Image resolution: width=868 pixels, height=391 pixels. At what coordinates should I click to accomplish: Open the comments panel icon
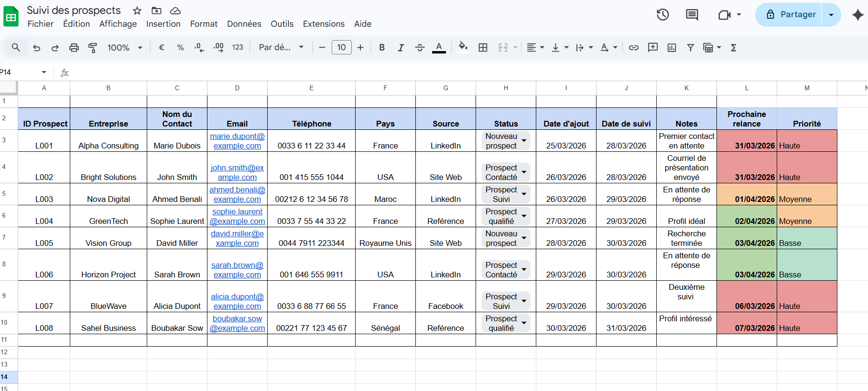692,15
